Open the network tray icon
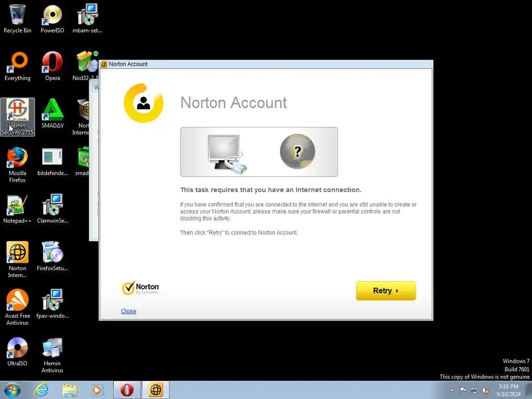Viewport: 532px width, 399px height. pyautogui.click(x=474, y=390)
